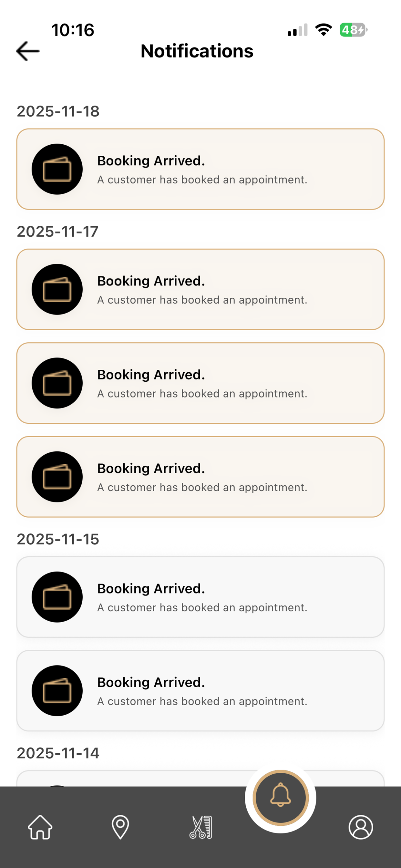Open the second Booking Arrived card under 2025-11-17

(x=200, y=383)
